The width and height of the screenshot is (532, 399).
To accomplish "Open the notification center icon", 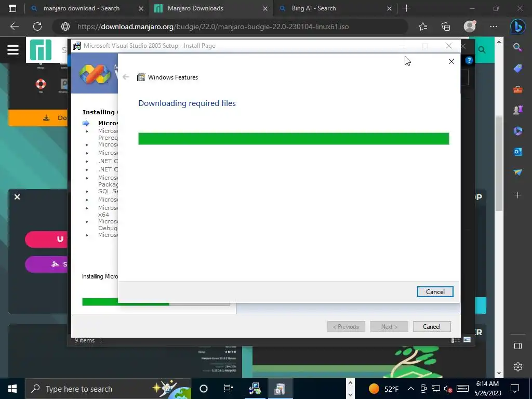I will point(515,389).
